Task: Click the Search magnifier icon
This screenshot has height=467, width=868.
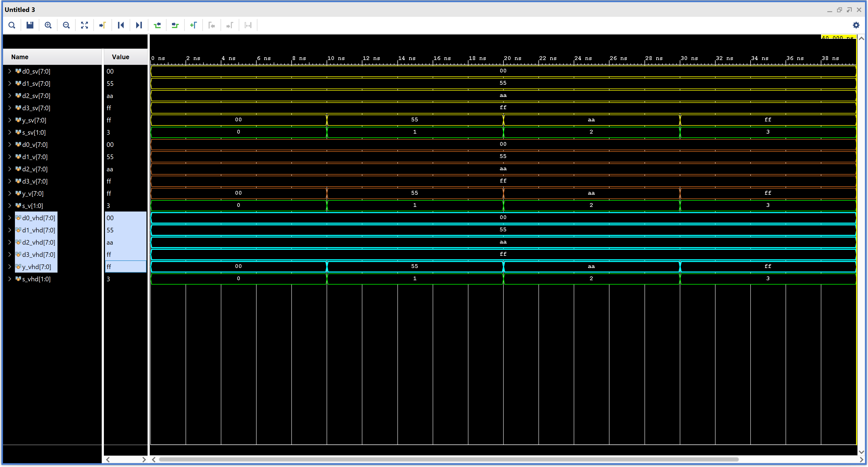Action: [12, 25]
